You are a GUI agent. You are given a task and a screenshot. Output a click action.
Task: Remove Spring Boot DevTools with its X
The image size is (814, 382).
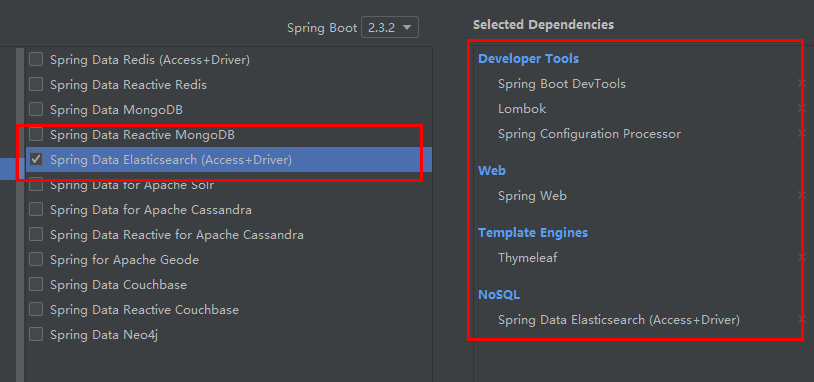pos(802,84)
